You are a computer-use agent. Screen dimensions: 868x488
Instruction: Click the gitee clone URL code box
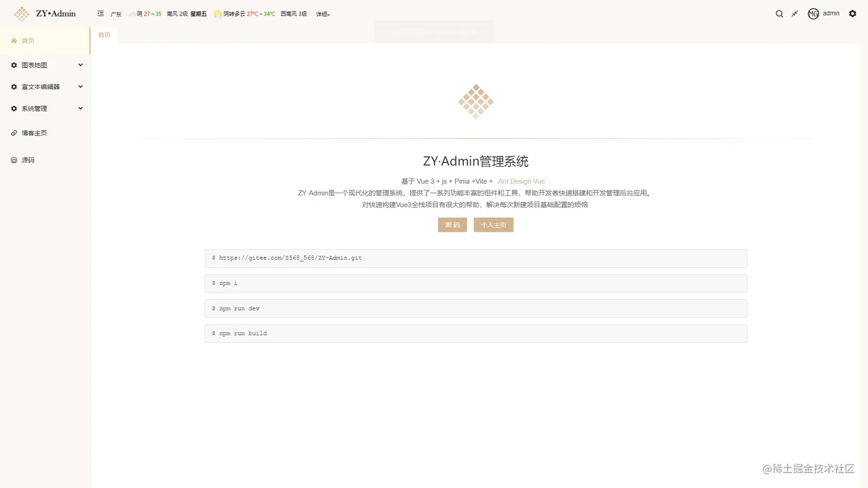click(x=475, y=258)
